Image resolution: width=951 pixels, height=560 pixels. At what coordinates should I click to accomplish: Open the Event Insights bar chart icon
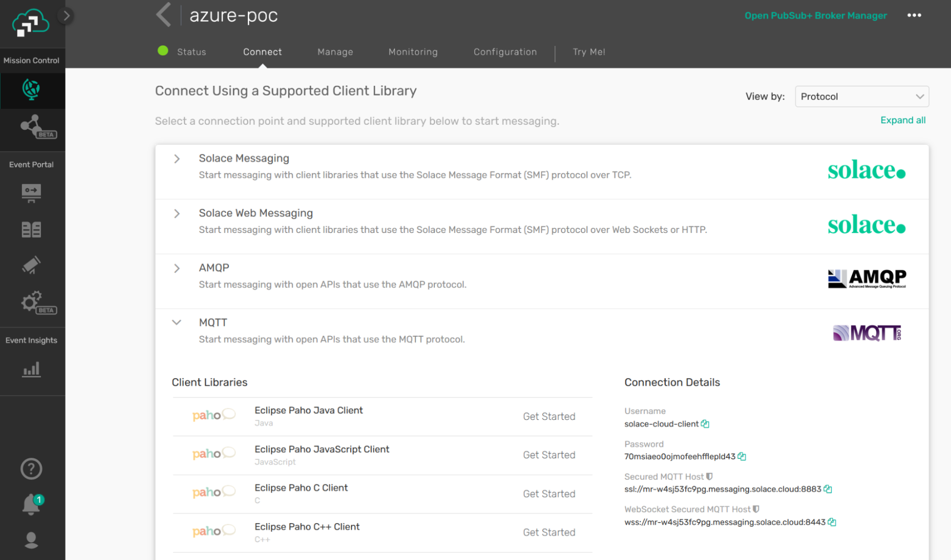[32, 369]
